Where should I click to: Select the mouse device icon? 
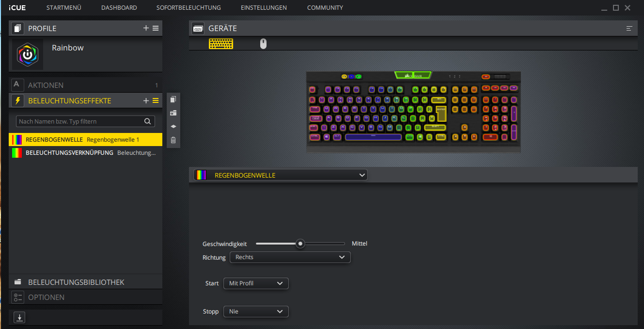(x=263, y=44)
